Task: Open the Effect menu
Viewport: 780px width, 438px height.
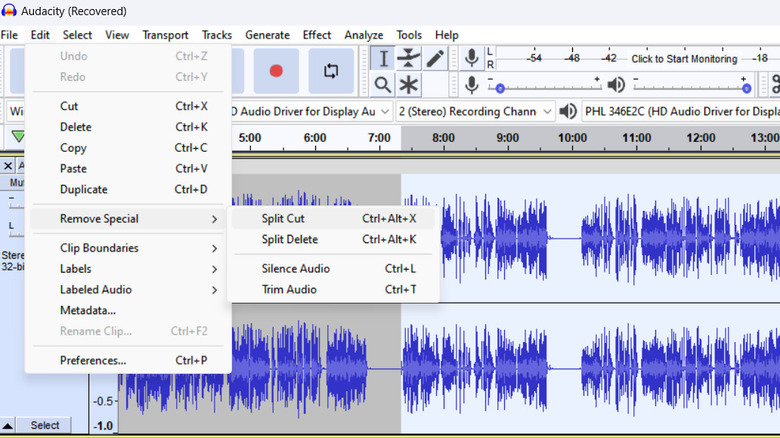Action: [316, 35]
